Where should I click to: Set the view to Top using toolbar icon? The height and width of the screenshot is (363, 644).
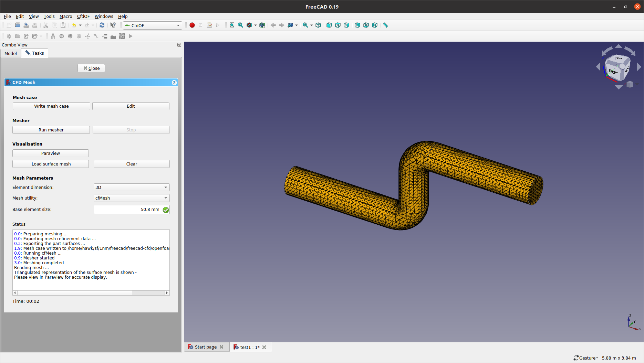tap(338, 25)
